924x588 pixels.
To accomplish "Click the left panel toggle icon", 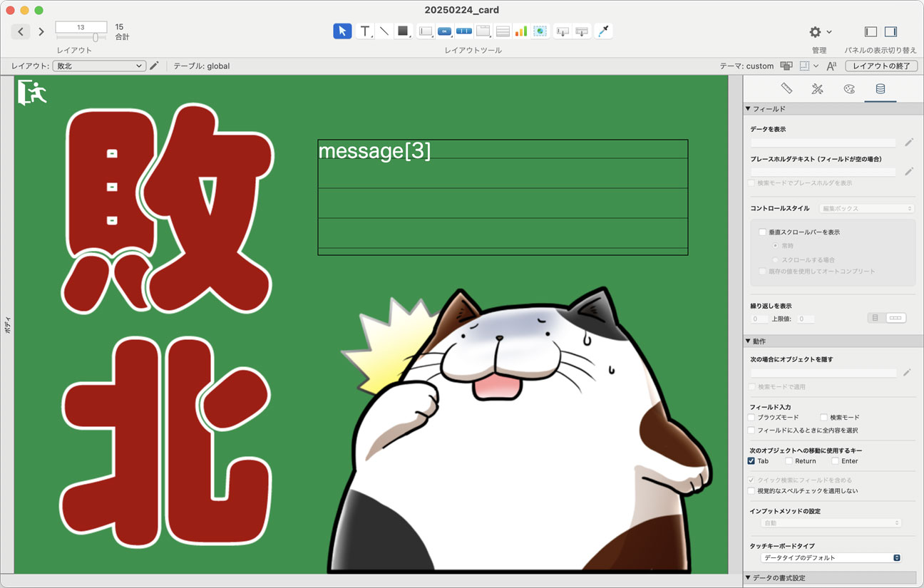I will coord(871,31).
